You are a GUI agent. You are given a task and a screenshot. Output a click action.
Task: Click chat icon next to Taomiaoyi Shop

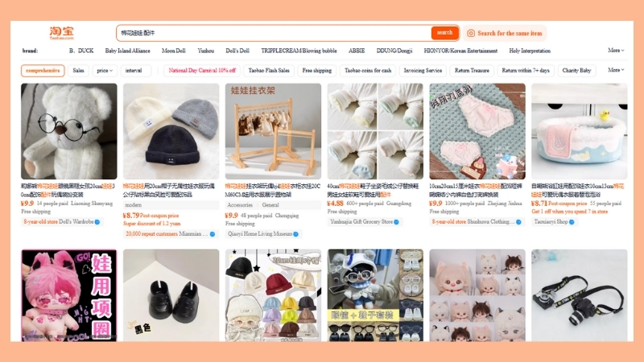coord(574,221)
